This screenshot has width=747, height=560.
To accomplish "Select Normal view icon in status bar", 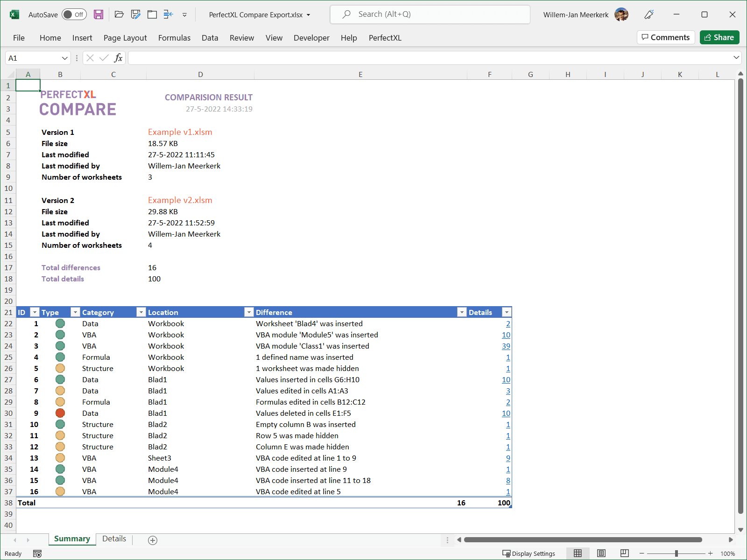I will point(578,553).
